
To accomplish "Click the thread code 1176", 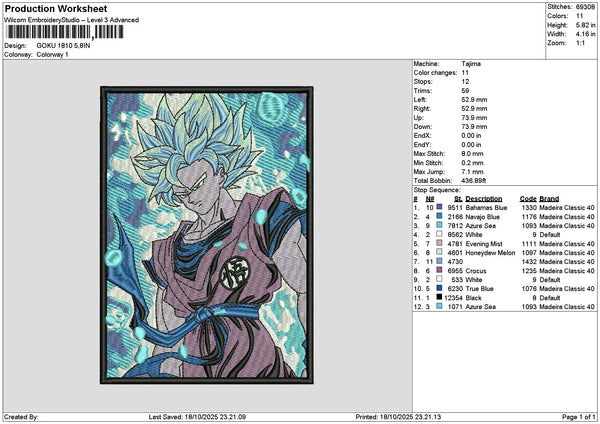I will point(529,217).
